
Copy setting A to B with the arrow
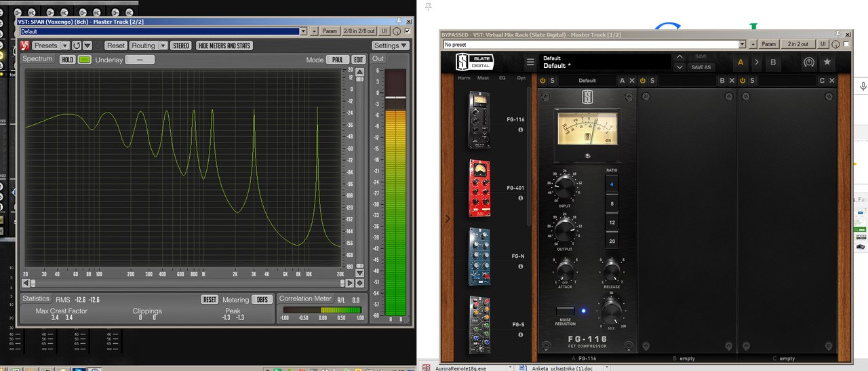point(756,62)
